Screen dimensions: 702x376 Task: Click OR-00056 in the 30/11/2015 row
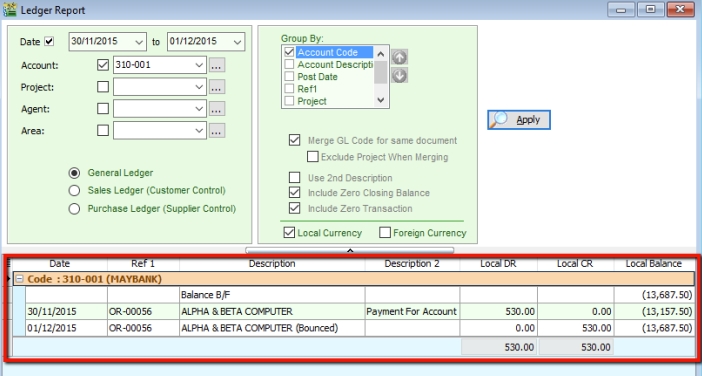[x=143, y=312]
